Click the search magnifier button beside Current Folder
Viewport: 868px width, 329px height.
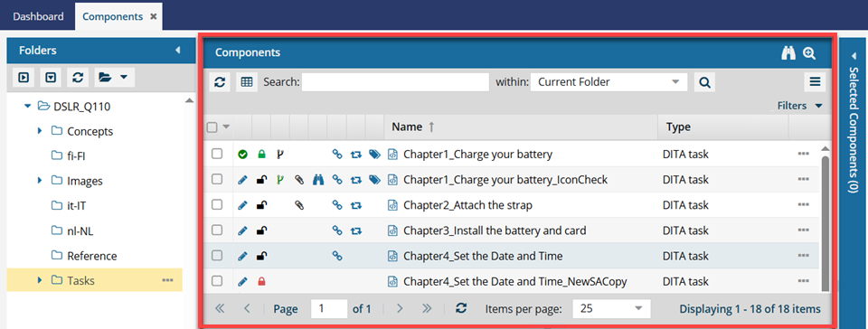pyautogui.click(x=704, y=82)
